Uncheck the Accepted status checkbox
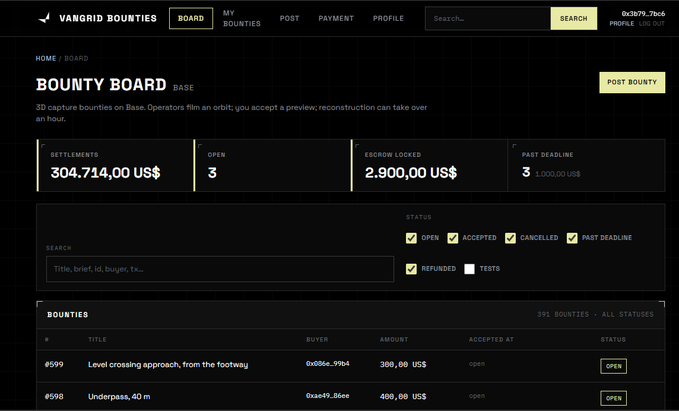The height and width of the screenshot is (411, 679). point(453,238)
